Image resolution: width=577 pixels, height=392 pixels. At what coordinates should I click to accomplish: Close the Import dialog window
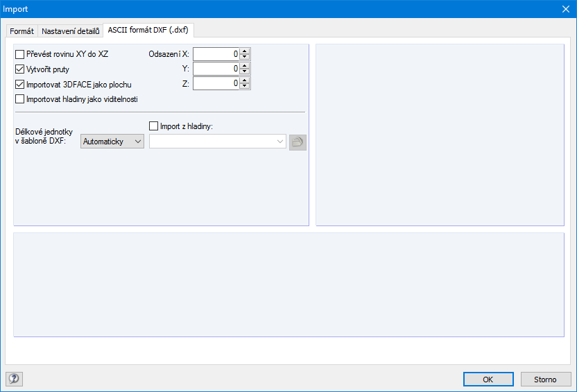tap(566, 9)
